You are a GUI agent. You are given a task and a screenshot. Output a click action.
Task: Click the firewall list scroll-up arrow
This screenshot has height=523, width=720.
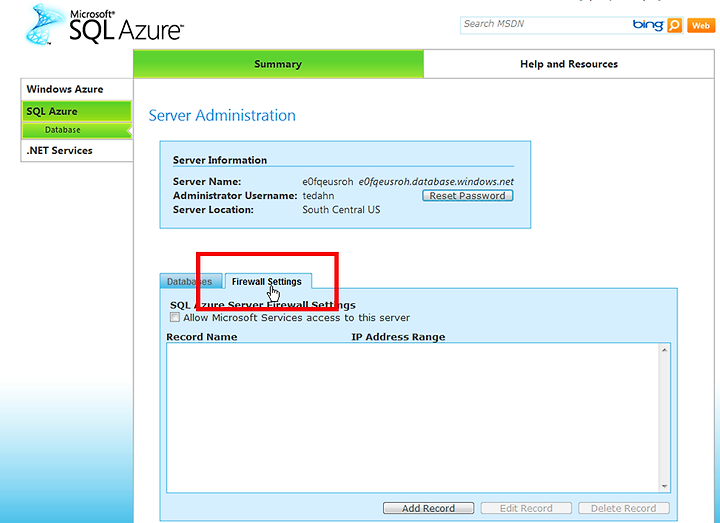pos(664,350)
